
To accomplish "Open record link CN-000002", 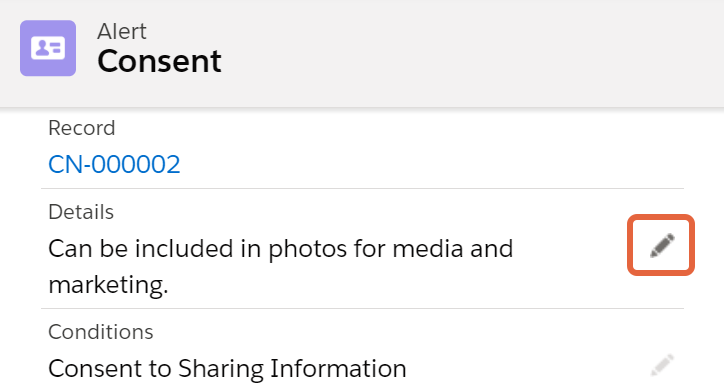I will click(114, 164).
